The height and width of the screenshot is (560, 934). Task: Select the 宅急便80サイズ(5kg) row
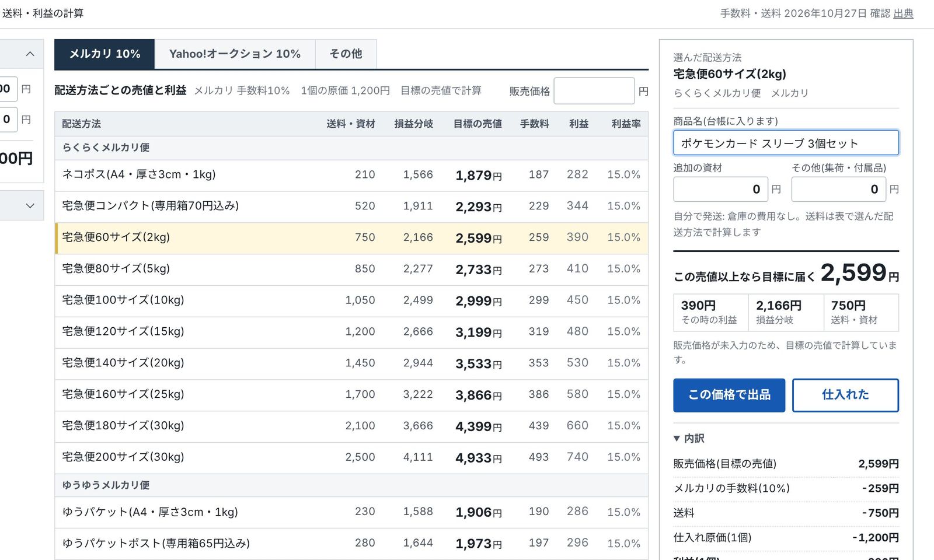pyautogui.click(x=351, y=269)
